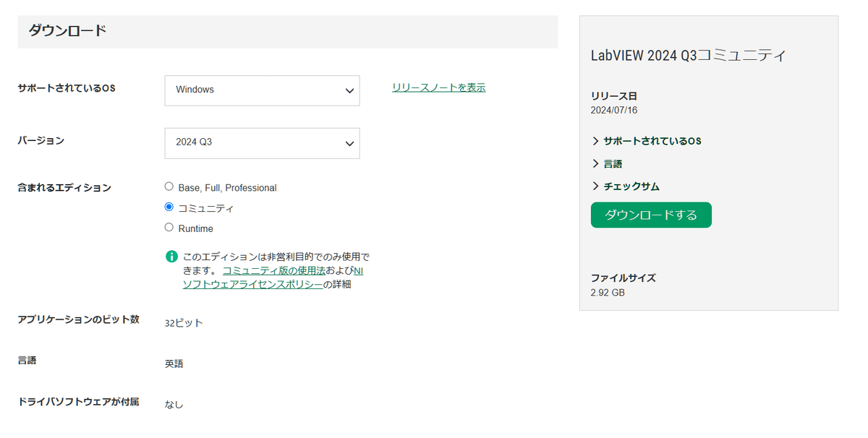Click the green info icon beside the edition note
This screenshot has width=868, height=438.
171,257
